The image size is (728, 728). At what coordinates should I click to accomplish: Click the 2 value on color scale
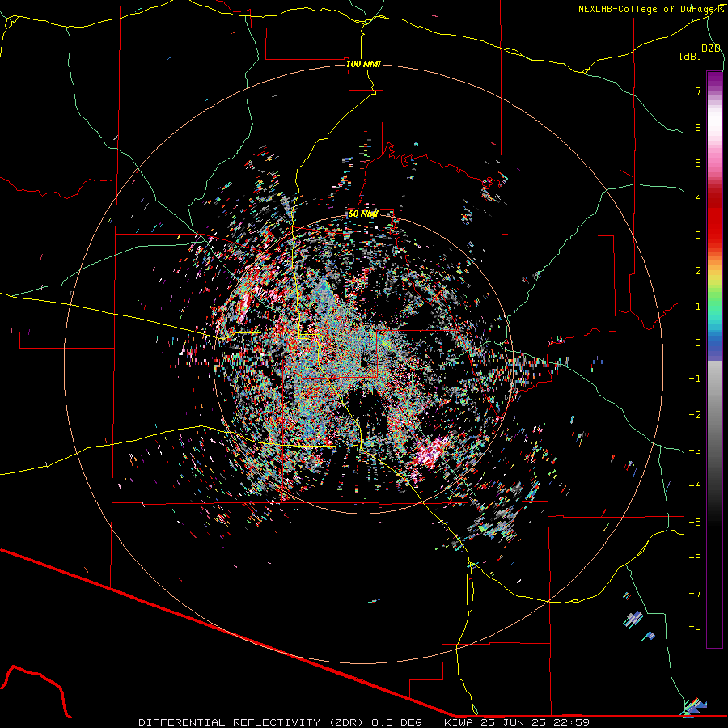pos(698,271)
